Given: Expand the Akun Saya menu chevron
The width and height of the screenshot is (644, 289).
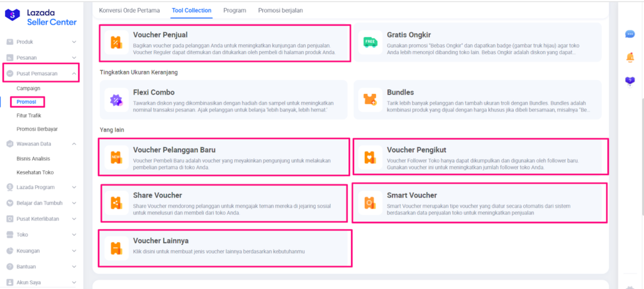Looking at the screenshot, I should click(x=74, y=283).
